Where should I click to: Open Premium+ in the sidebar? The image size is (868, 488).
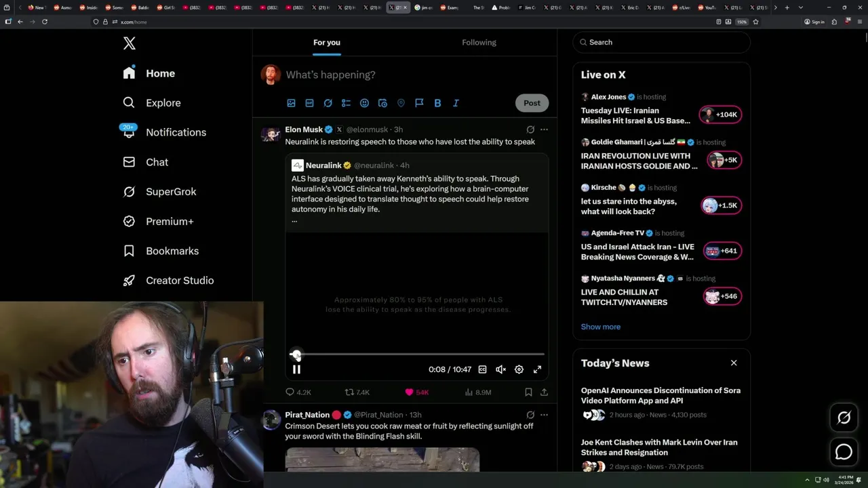pos(157,222)
